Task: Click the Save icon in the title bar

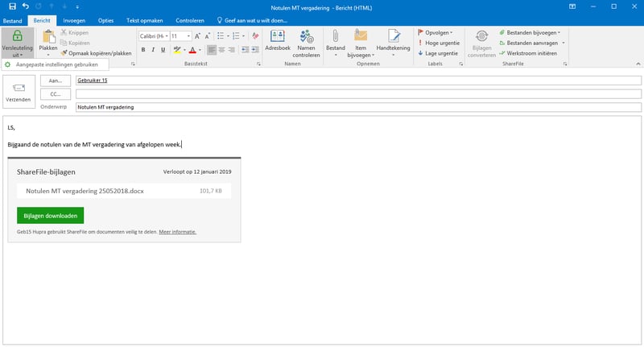Action: click(12, 6)
